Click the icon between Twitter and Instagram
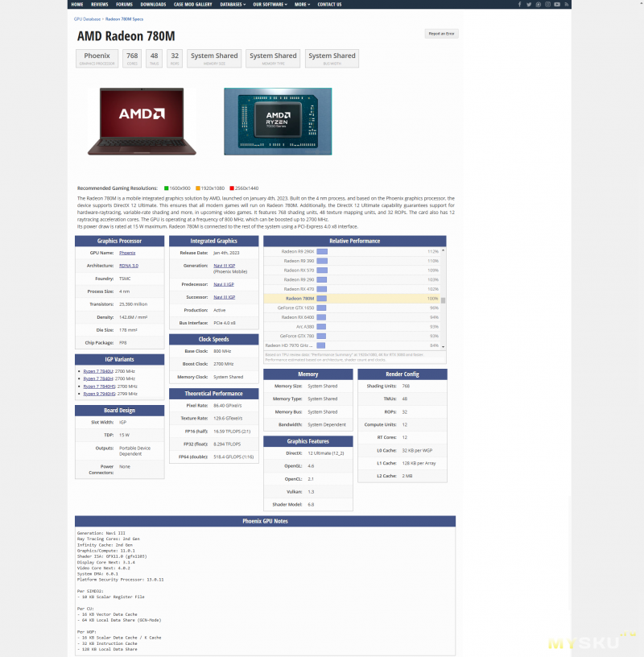Image resolution: width=644 pixels, height=657 pixels. click(x=539, y=4)
